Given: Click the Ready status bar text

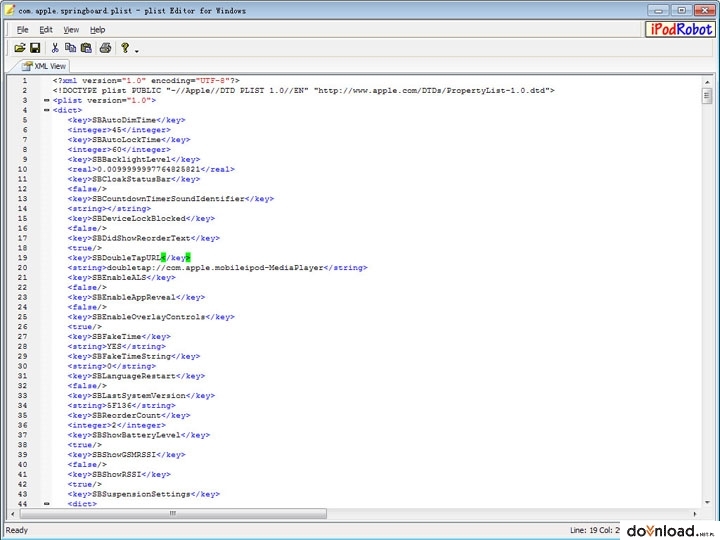Looking at the screenshot, I should [17, 530].
